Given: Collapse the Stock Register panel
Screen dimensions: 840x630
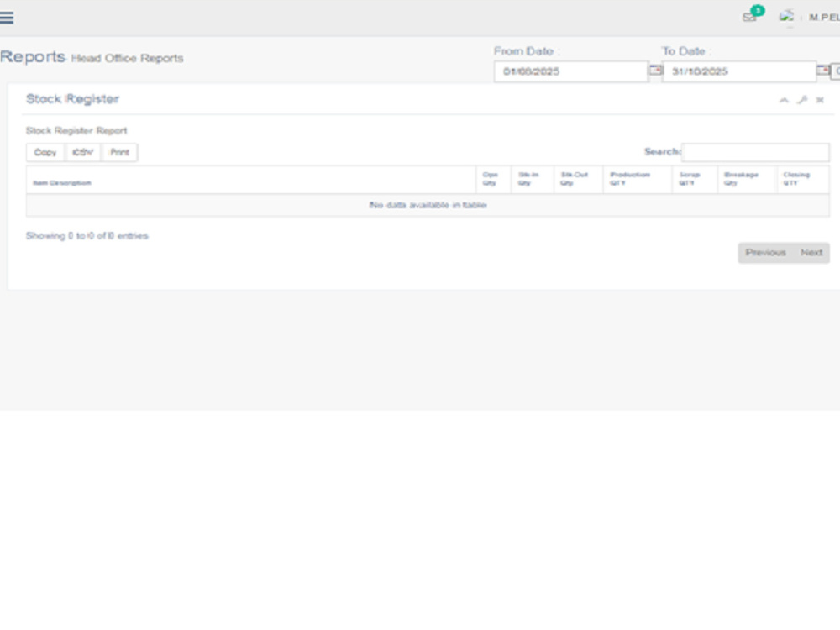Looking at the screenshot, I should coord(784,100).
